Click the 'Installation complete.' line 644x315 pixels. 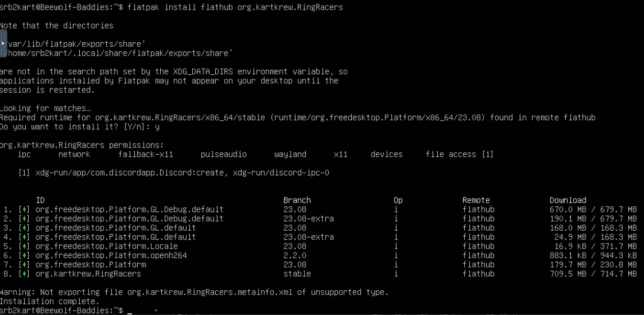click(49, 301)
